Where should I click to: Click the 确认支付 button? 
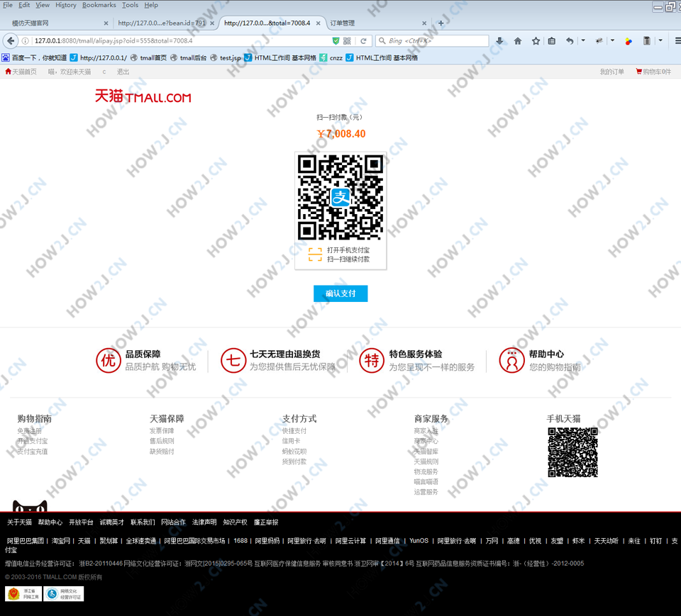coord(340,293)
